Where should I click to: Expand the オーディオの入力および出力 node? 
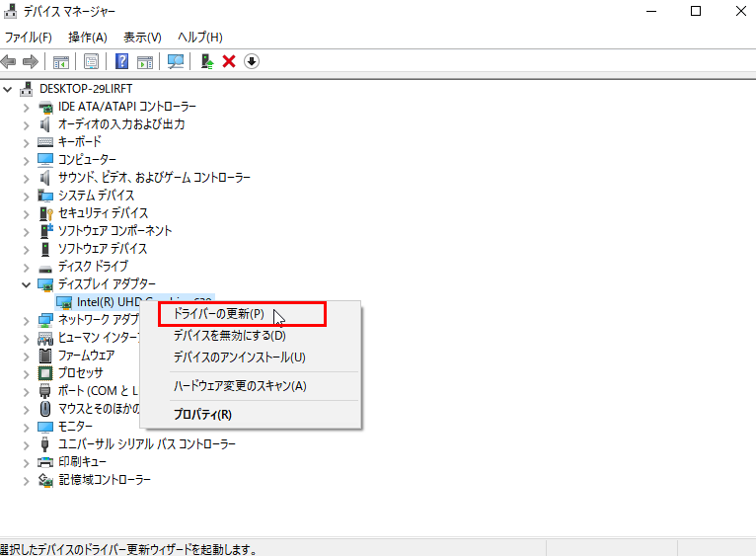(27, 125)
